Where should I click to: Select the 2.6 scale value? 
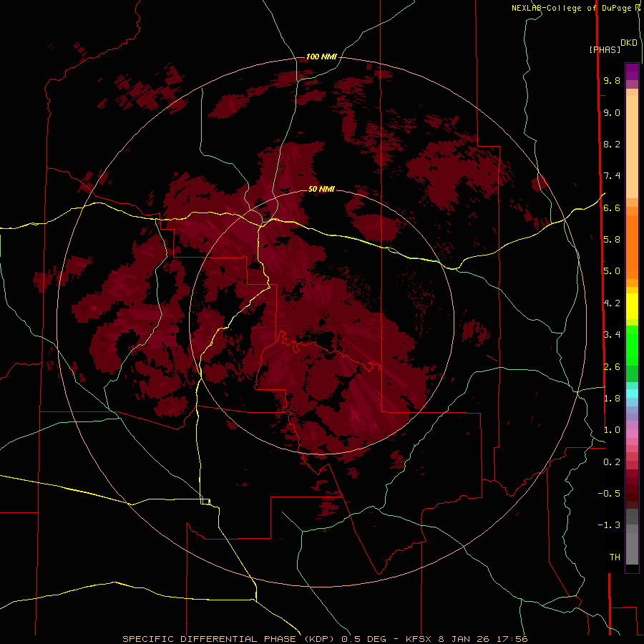[x=612, y=367]
